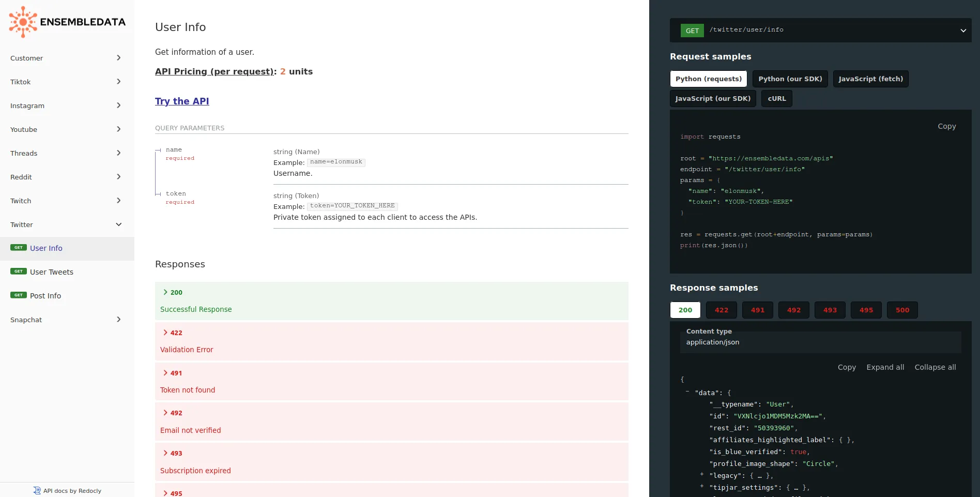Expand the Snapchat sidebar section
Viewport: 980px width, 497px height.
[x=67, y=320]
